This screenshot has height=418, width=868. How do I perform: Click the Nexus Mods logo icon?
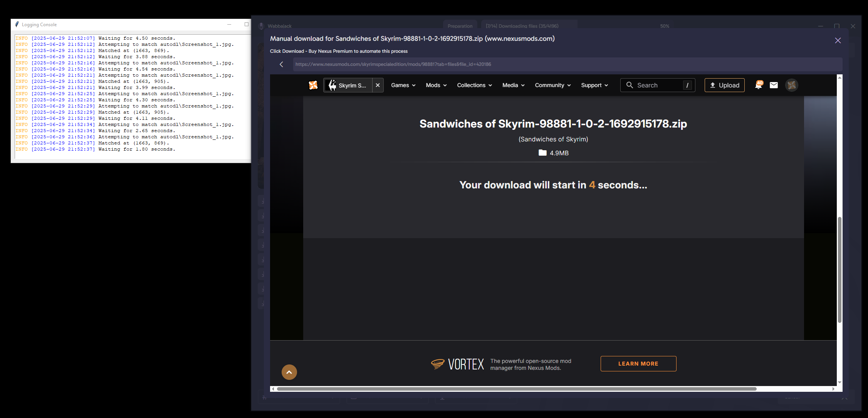[313, 85]
